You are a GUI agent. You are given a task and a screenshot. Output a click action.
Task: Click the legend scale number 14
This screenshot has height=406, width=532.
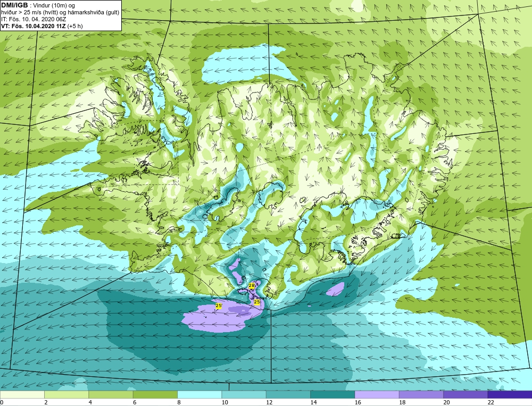click(x=313, y=402)
